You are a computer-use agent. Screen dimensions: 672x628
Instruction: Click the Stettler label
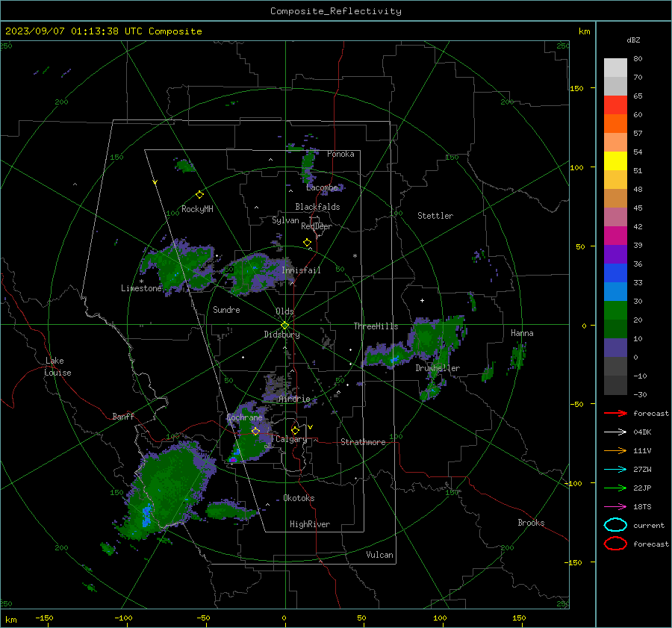[435, 216]
